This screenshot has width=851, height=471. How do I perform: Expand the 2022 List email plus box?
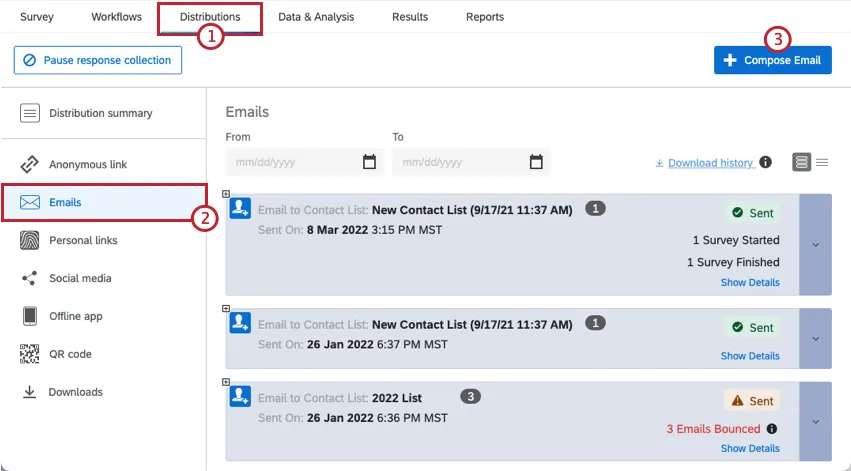pyautogui.click(x=226, y=382)
